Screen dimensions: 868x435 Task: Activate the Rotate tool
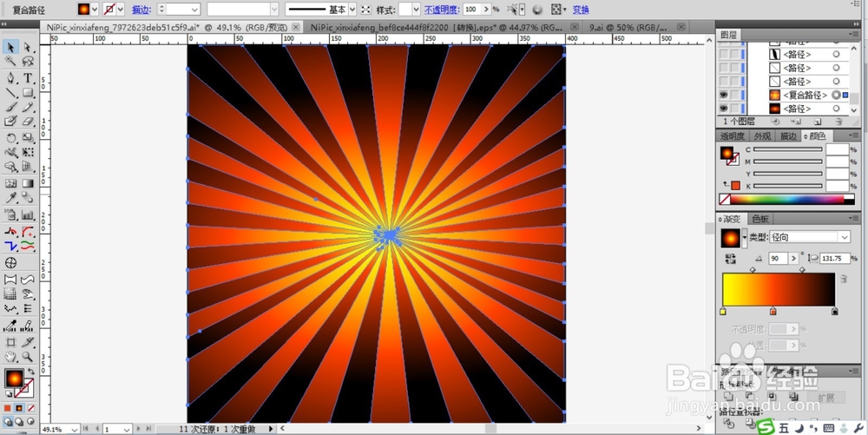[10, 138]
